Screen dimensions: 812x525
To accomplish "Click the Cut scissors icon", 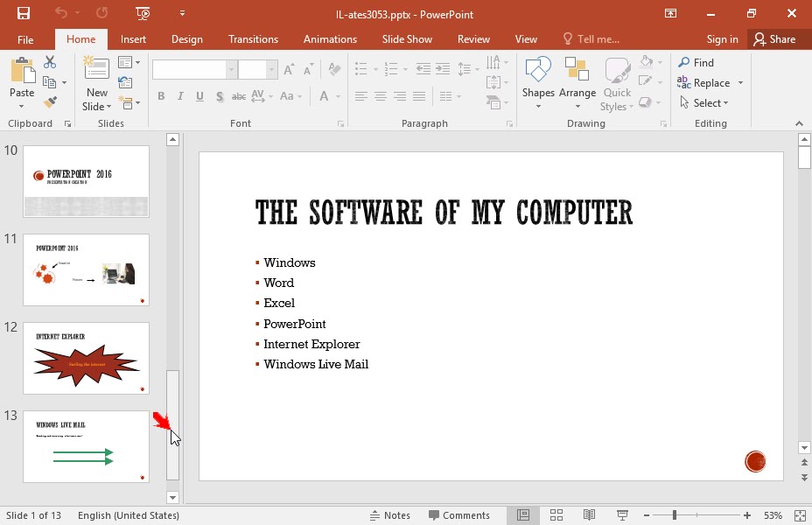I will (x=50, y=63).
